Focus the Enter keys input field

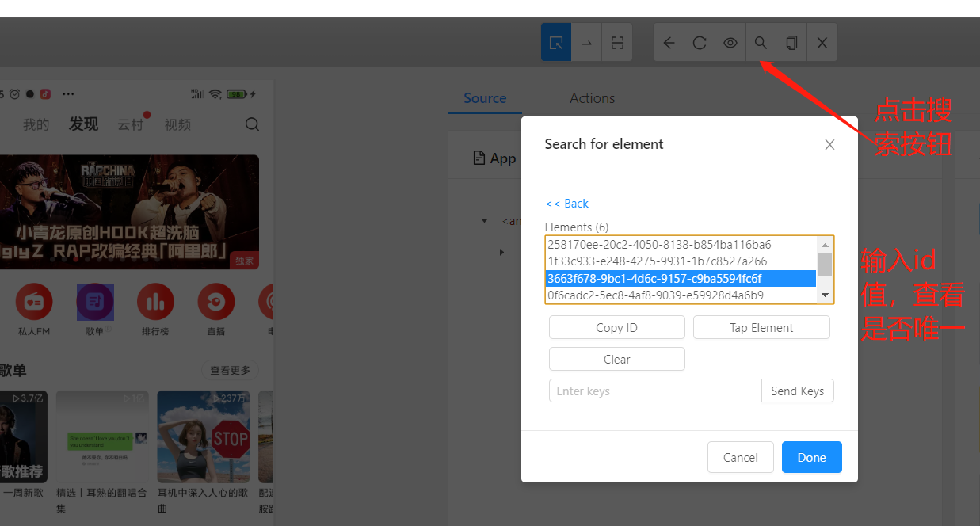(x=655, y=391)
